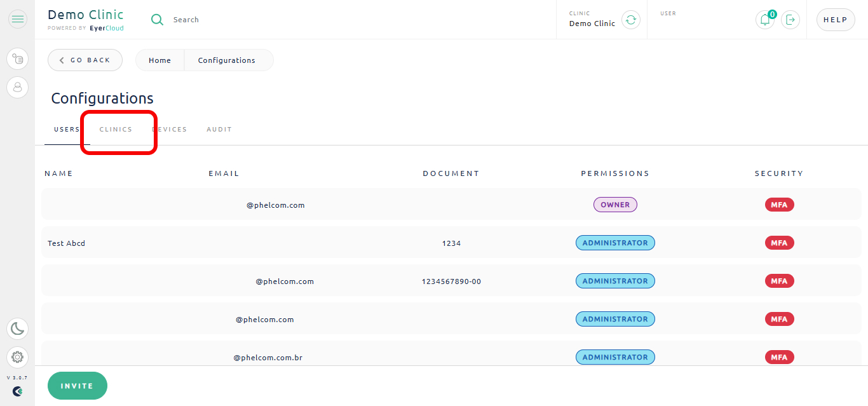Open the hamburger menu icon
The height and width of the screenshot is (406, 868).
coord(18,19)
